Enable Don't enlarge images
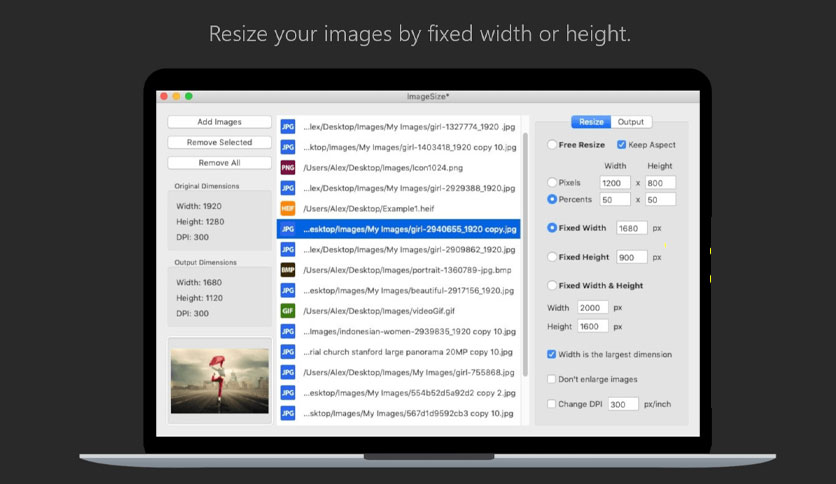 (x=551, y=379)
